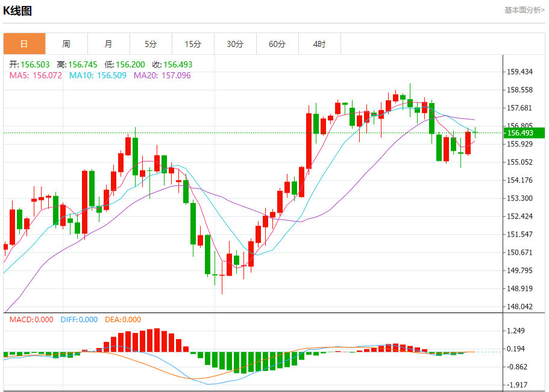Click the K线图 panel title

pyautogui.click(x=18, y=11)
